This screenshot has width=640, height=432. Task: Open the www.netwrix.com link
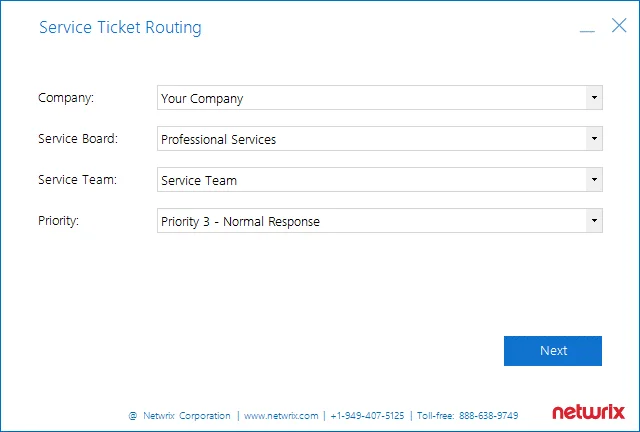click(x=281, y=416)
